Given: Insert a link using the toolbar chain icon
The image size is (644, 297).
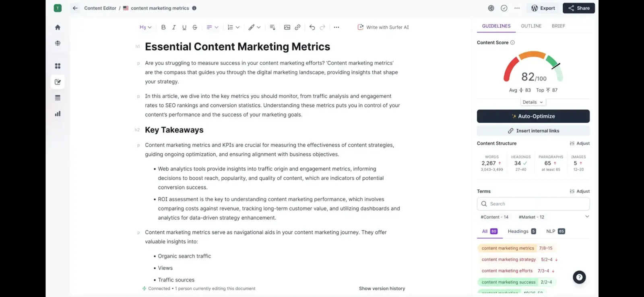Looking at the screenshot, I should (x=297, y=27).
